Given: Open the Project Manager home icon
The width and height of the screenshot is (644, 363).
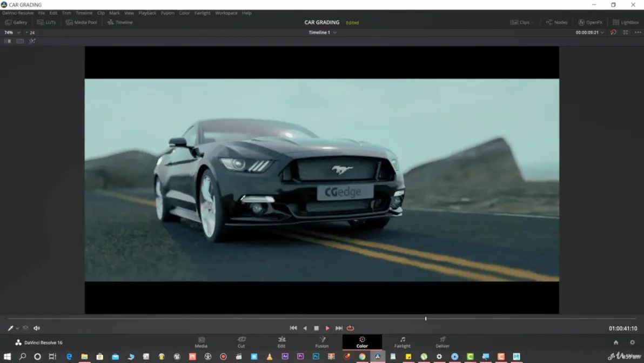Looking at the screenshot, I should [616, 342].
